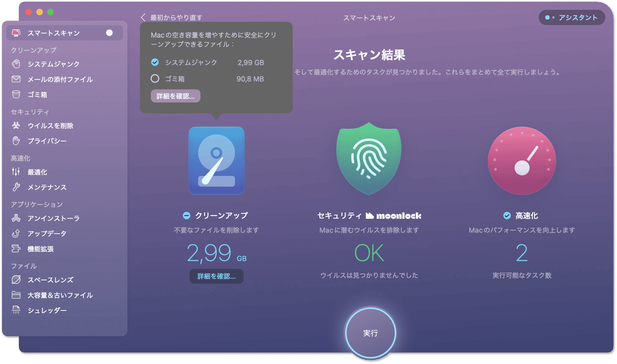Click 詳細を確認 under 2,99 GB

(x=216, y=276)
